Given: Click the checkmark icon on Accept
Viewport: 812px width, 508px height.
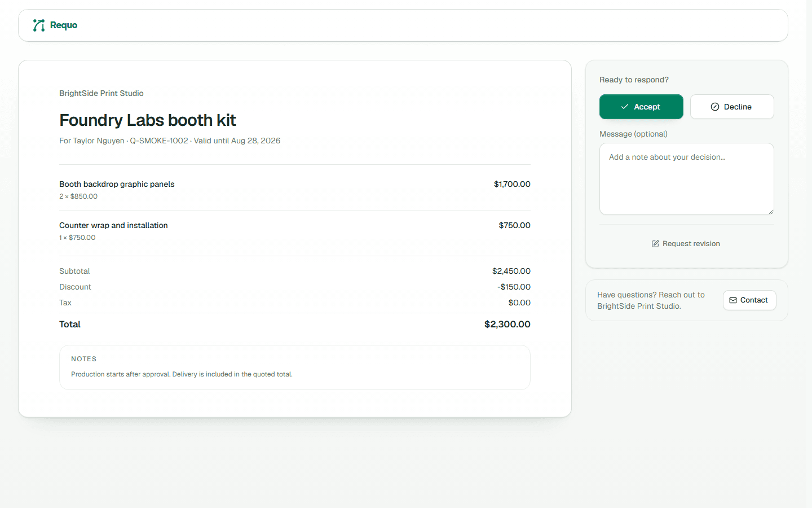Looking at the screenshot, I should (x=625, y=107).
